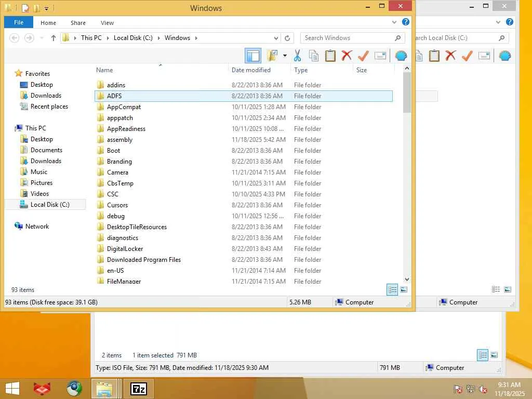Click Properties card icon in Local Disk window

(x=484, y=56)
